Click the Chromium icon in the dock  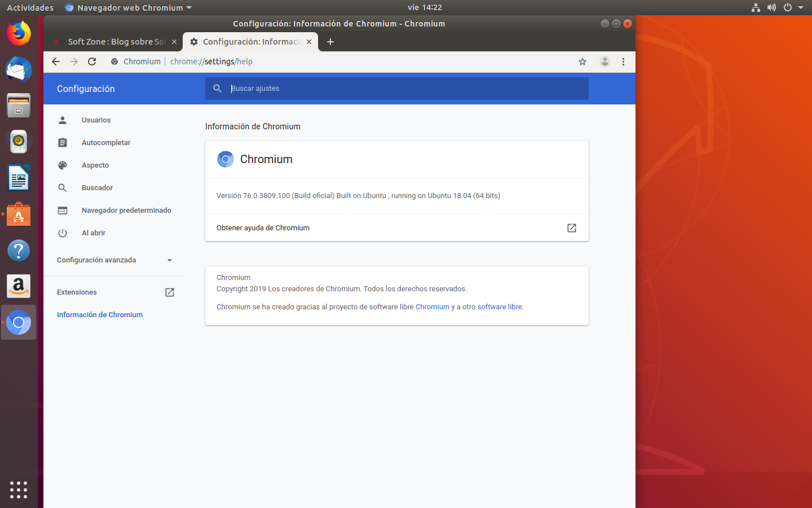click(x=19, y=322)
